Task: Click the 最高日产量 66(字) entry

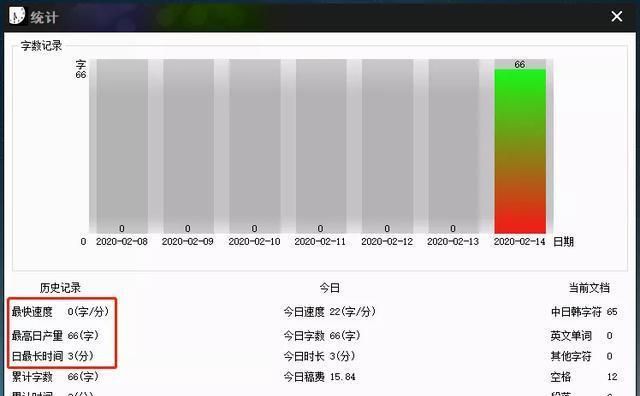Action: (55, 336)
